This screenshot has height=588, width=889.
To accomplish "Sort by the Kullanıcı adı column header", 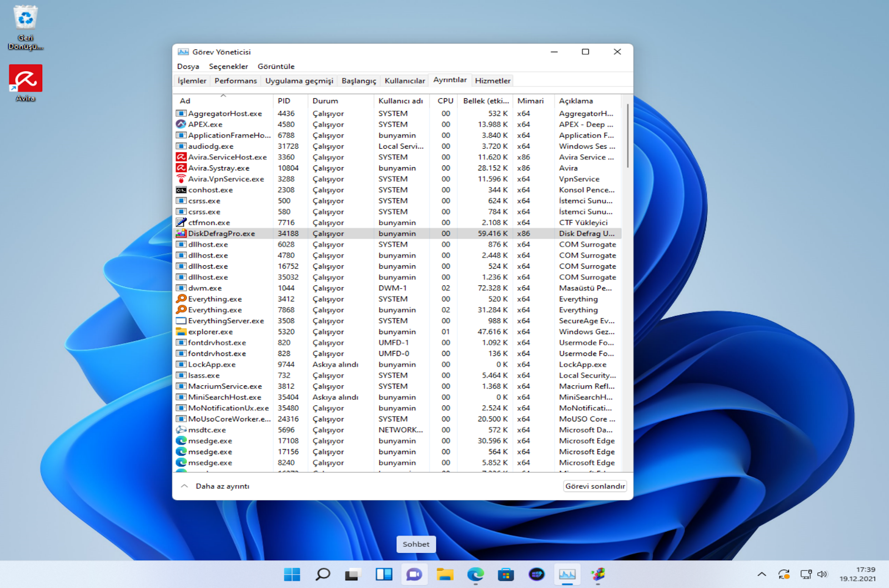I will tap(401, 101).
